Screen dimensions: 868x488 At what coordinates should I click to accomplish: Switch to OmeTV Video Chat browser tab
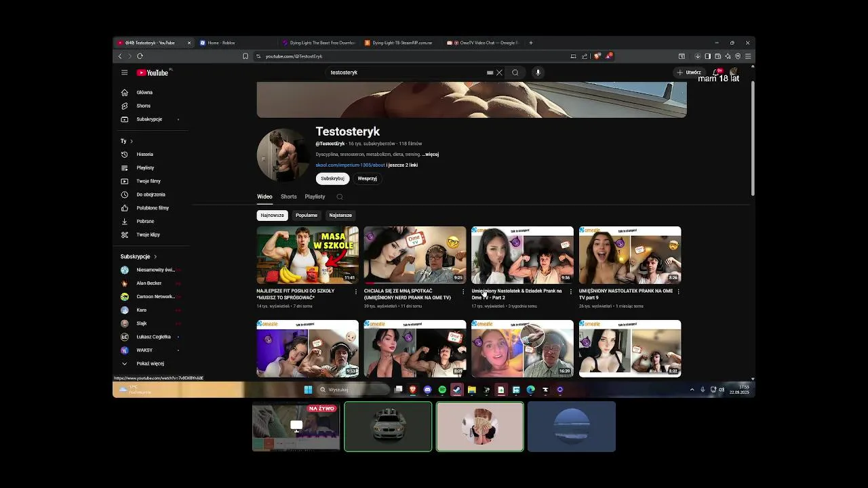tap(483, 43)
